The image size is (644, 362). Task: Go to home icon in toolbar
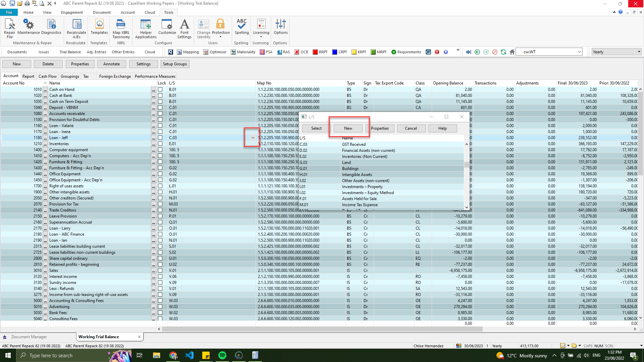point(512,52)
